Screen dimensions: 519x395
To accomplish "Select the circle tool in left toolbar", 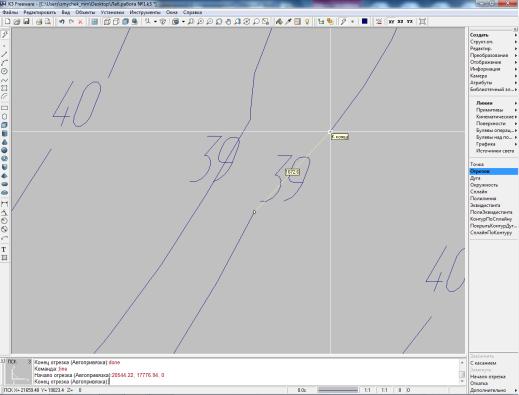I will tap(4, 71).
